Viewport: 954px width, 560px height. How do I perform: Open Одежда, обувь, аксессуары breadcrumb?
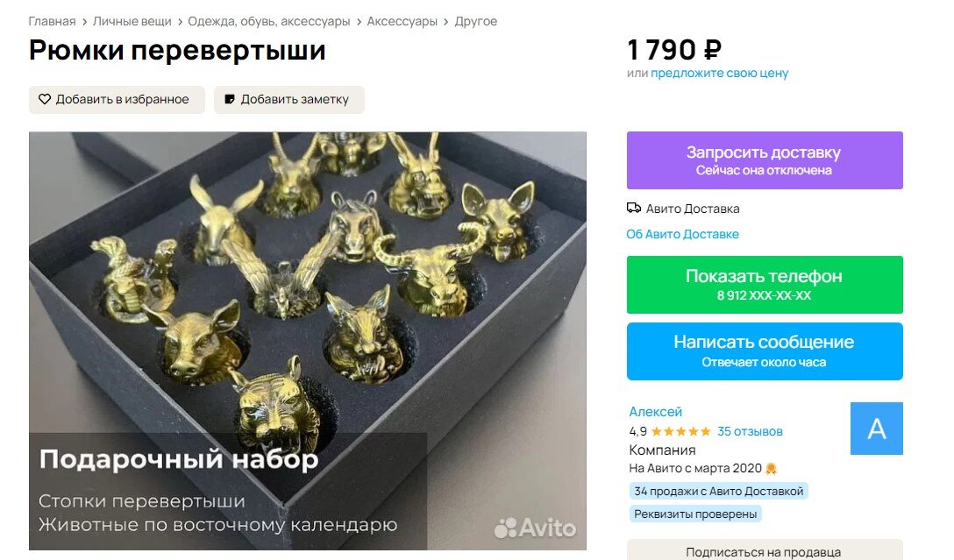pos(269,21)
